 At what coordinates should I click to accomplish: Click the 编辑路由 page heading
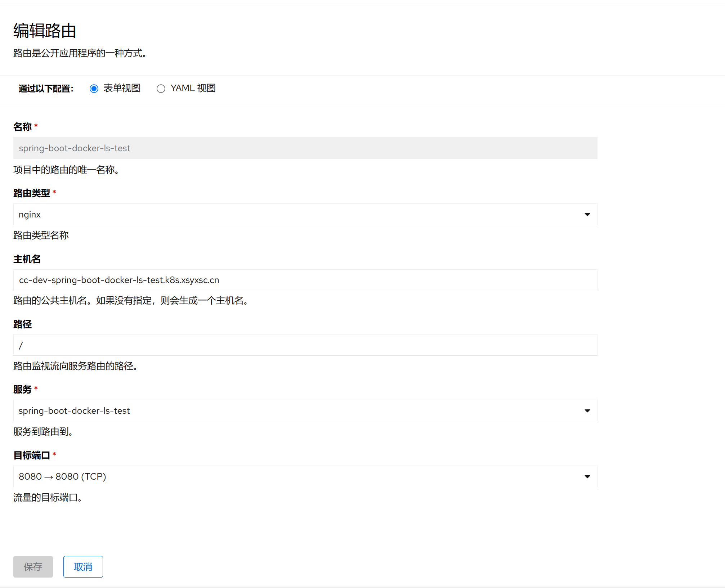coord(45,31)
